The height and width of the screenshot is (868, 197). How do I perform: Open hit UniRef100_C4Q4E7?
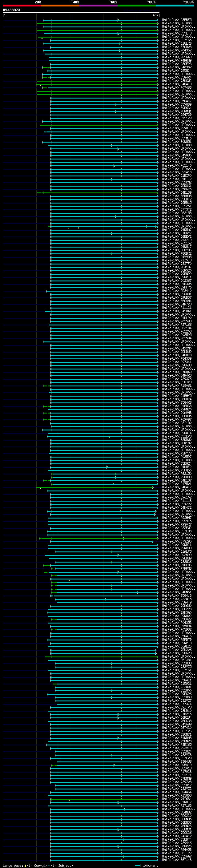pyautogui.click(x=177, y=487)
